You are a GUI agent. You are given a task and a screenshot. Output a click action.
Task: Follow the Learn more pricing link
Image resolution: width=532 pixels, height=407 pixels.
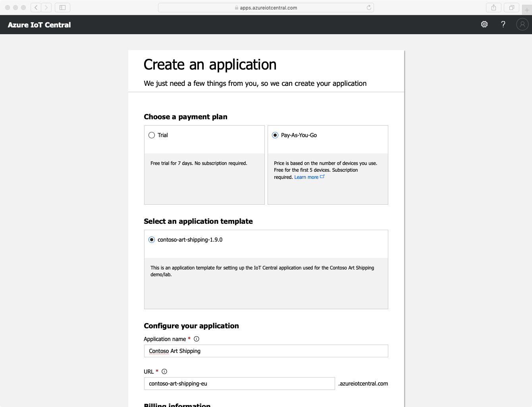coord(306,177)
